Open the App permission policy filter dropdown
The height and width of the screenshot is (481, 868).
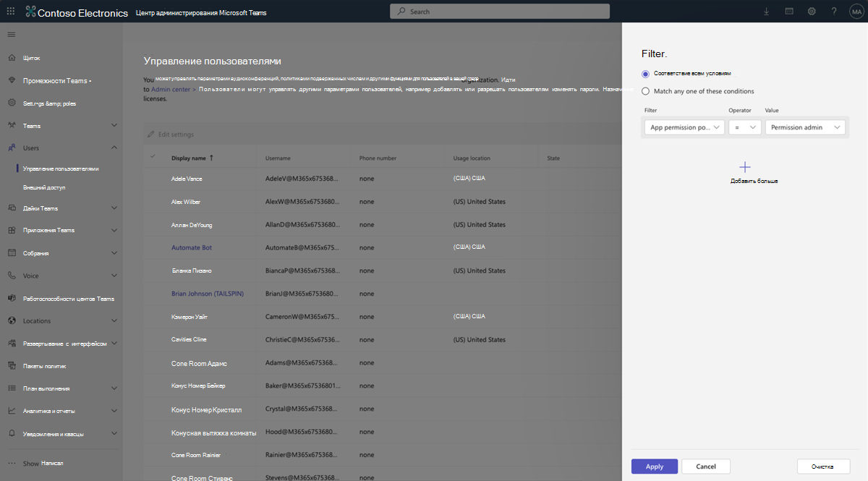(x=684, y=127)
